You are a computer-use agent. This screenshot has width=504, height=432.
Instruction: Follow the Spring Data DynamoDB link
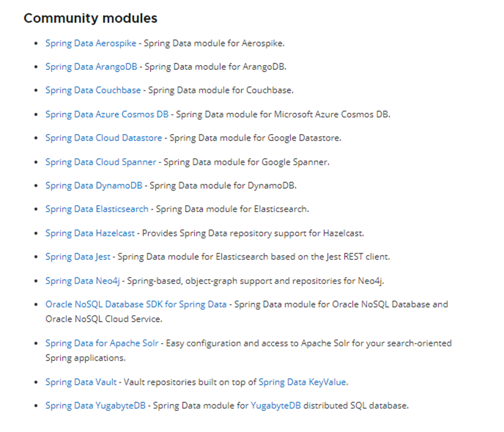(x=94, y=185)
